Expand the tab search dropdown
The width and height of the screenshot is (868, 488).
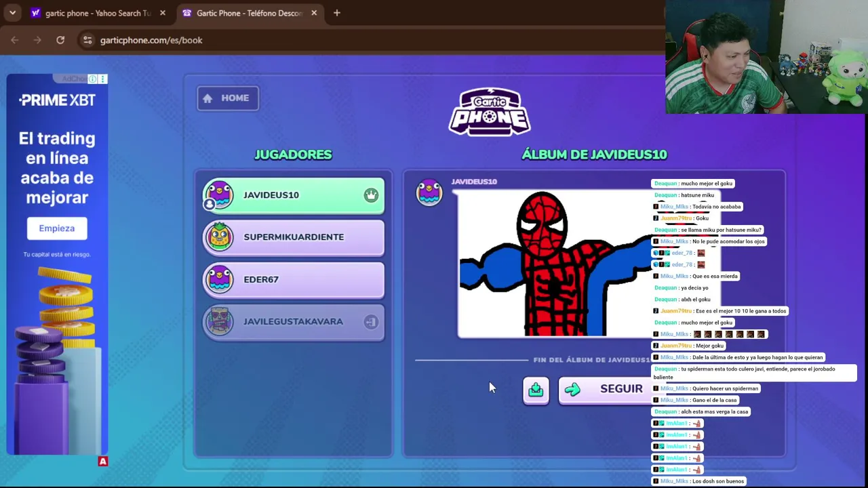12,13
